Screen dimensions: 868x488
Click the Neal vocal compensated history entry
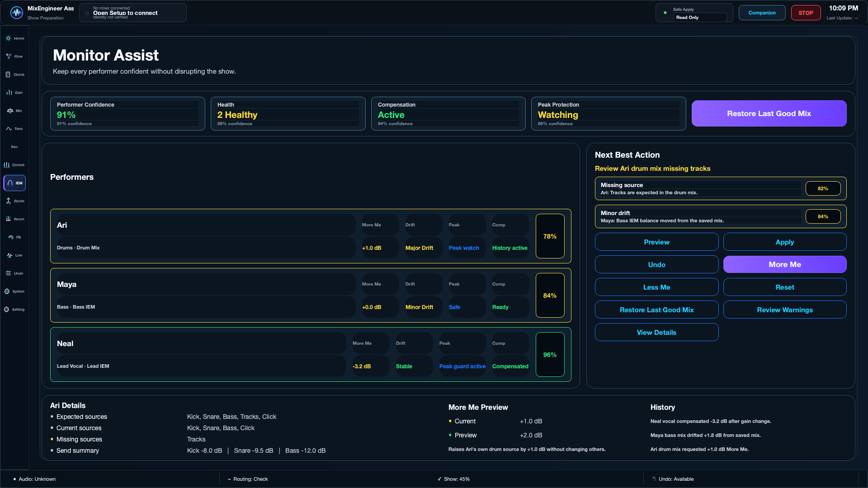[x=711, y=421]
